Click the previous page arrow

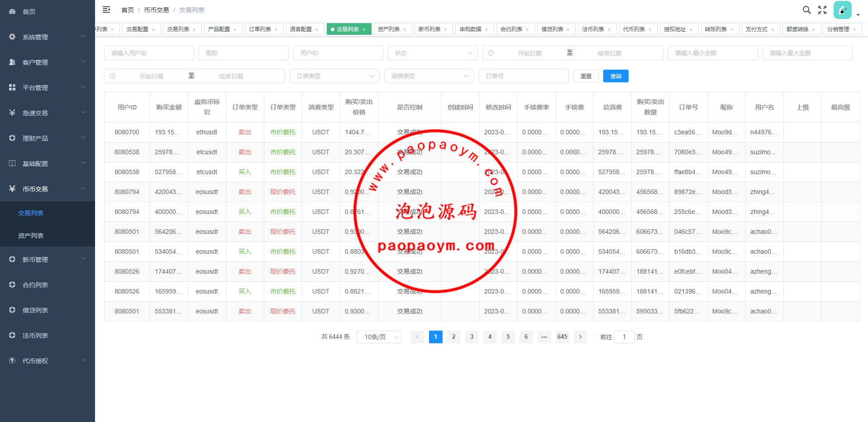pyautogui.click(x=417, y=337)
